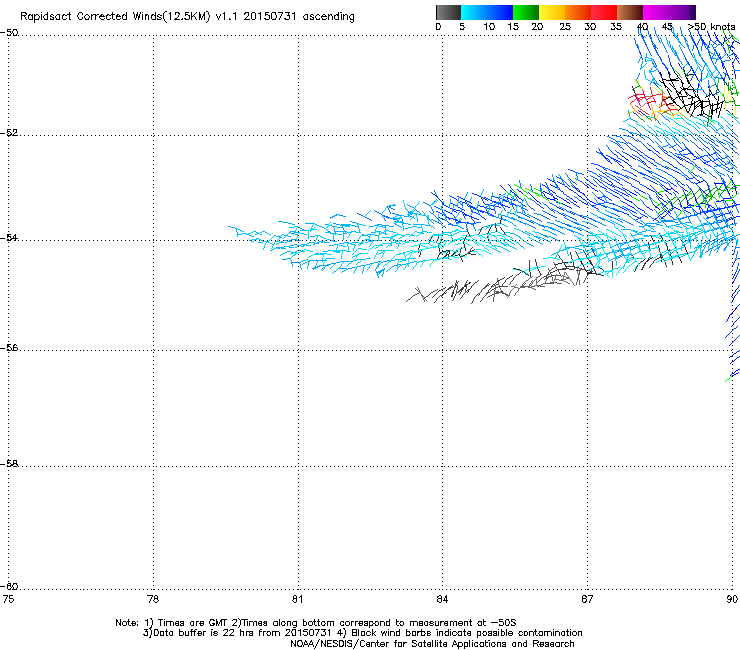Screen dimensions: 740x650
Task: Click the magenta 40-45 knots legend swatch
Action: (x=656, y=12)
